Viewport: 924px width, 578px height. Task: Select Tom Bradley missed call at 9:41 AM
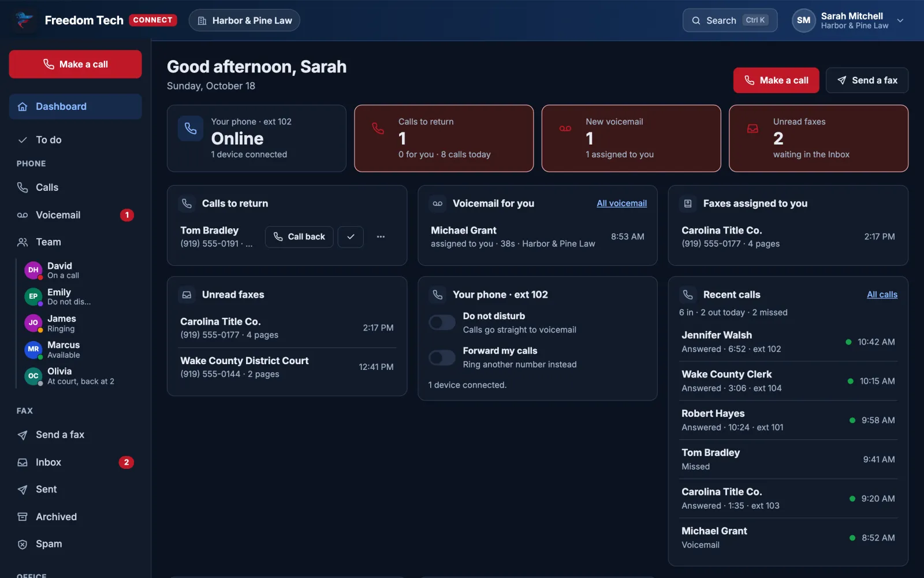coord(788,460)
